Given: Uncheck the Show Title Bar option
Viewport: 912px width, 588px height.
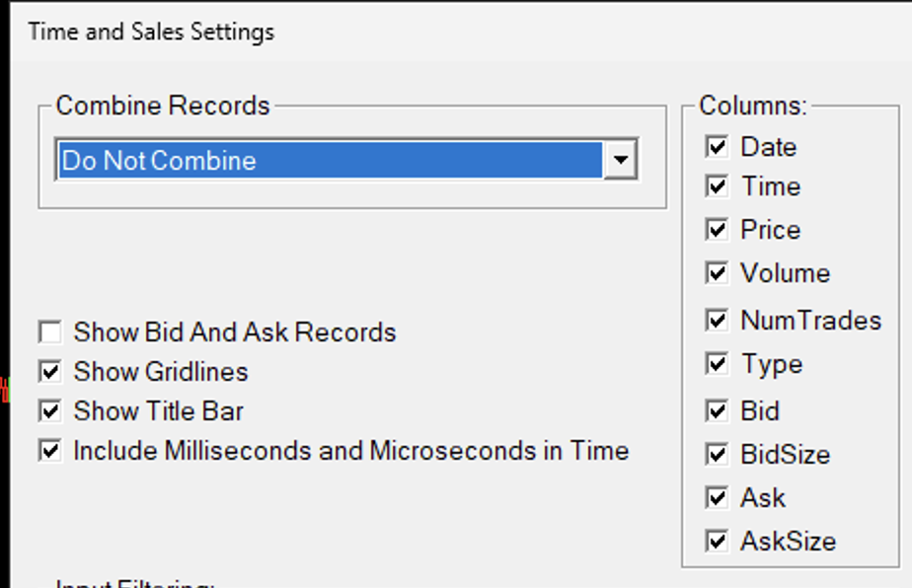Looking at the screenshot, I should (x=50, y=410).
